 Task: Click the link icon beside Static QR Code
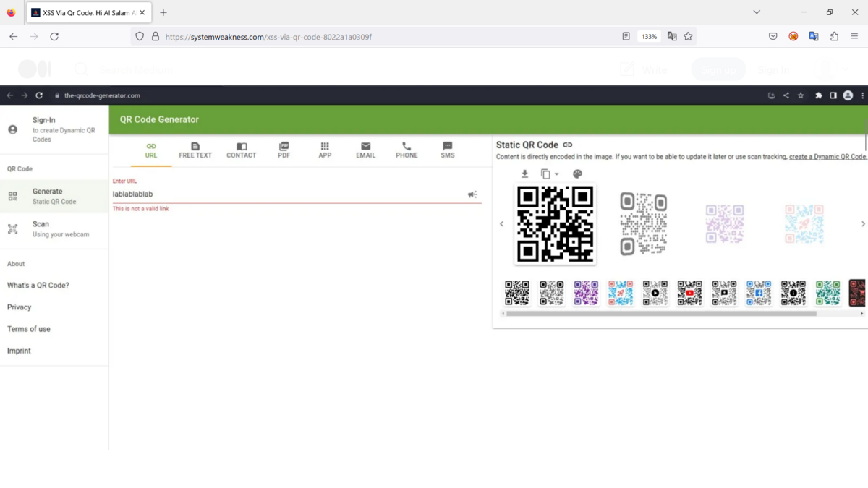tap(568, 145)
